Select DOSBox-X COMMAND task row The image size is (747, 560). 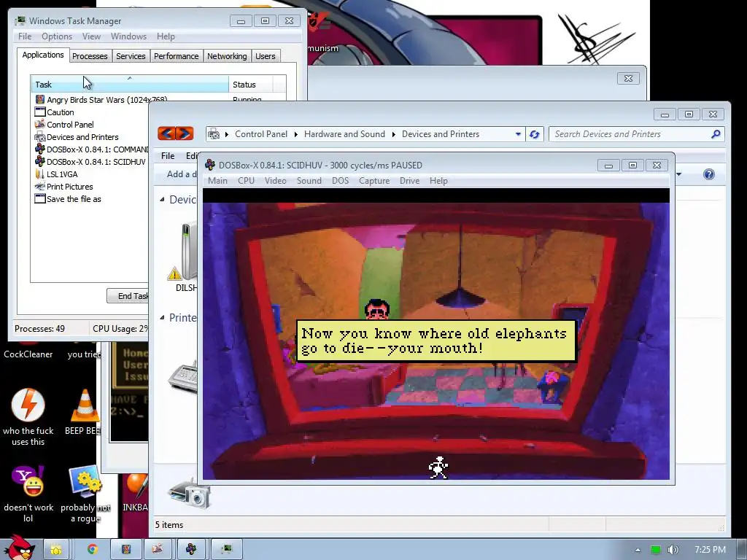[x=90, y=149]
